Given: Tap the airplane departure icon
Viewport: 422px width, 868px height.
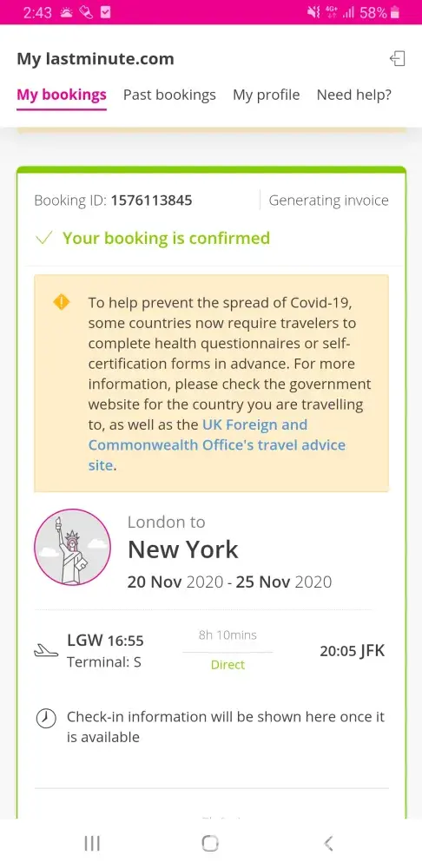Looking at the screenshot, I should tap(46, 651).
